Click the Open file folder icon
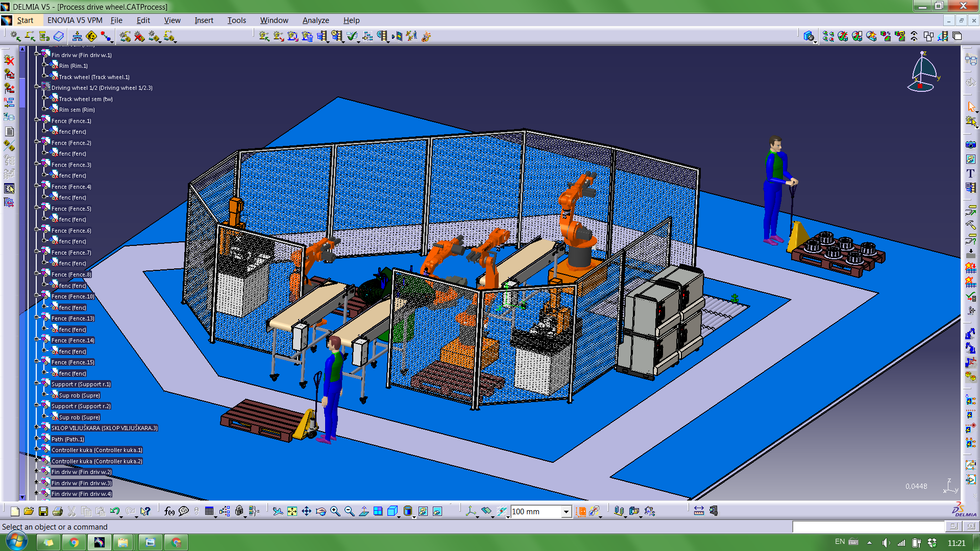This screenshot has width=980, height=551. pos(29,511)
